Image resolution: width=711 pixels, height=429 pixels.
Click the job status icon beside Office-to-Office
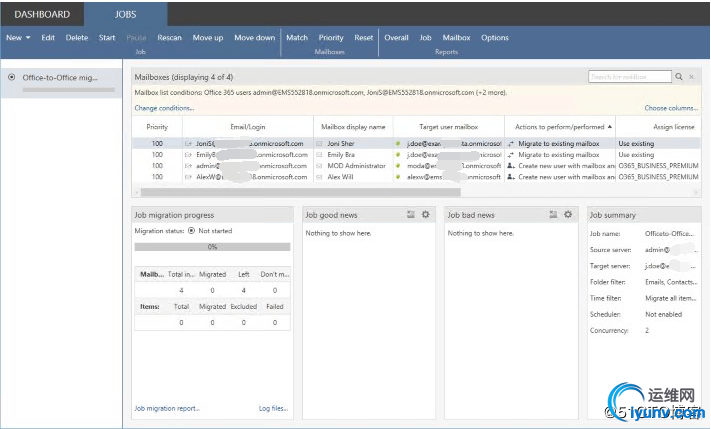[x=12, y=78]
